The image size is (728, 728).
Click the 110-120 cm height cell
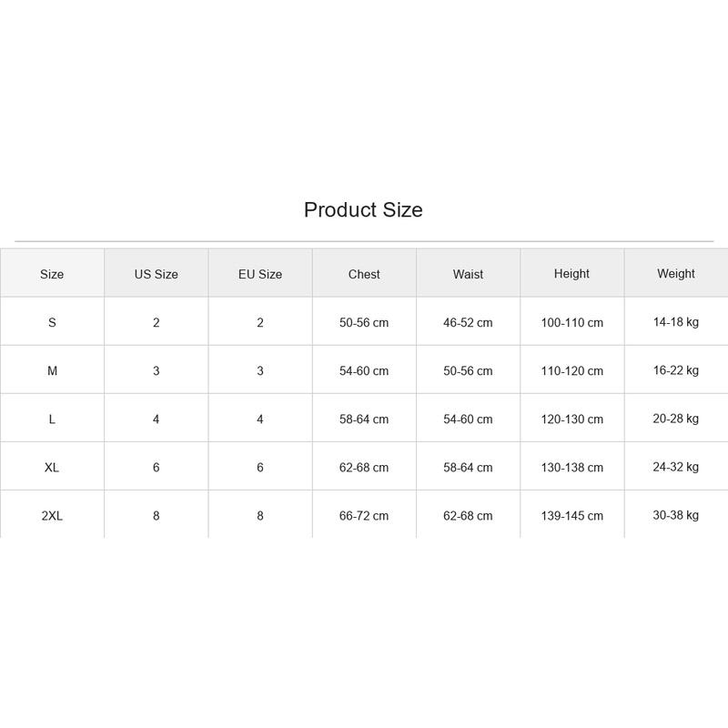pyautogui.click(x=572, y=370)
